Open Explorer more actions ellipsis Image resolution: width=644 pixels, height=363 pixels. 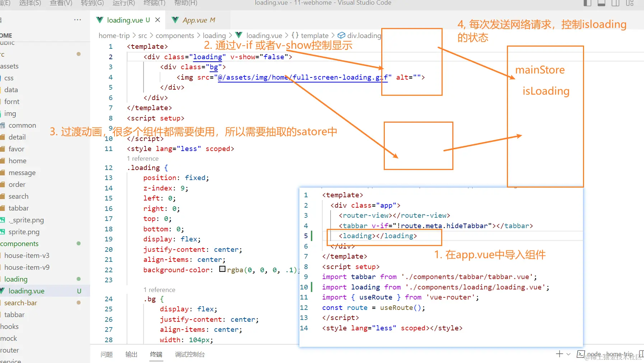coord(78,20)
